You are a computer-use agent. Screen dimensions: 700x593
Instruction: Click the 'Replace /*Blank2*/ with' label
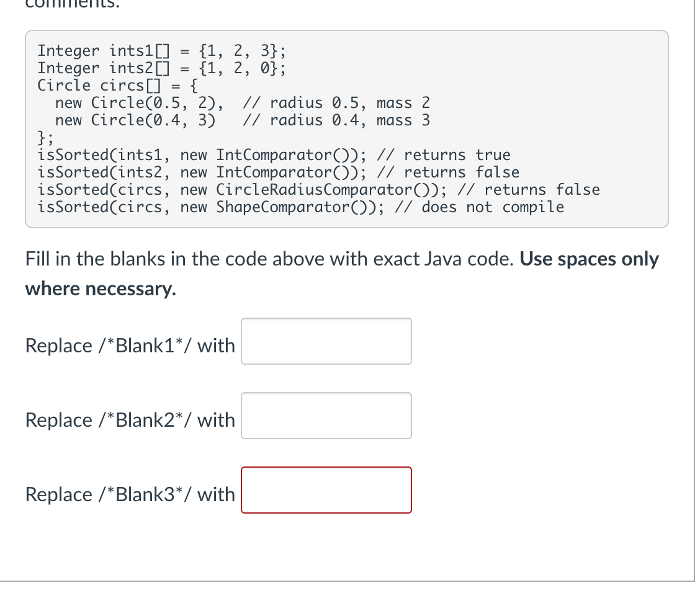130,421
